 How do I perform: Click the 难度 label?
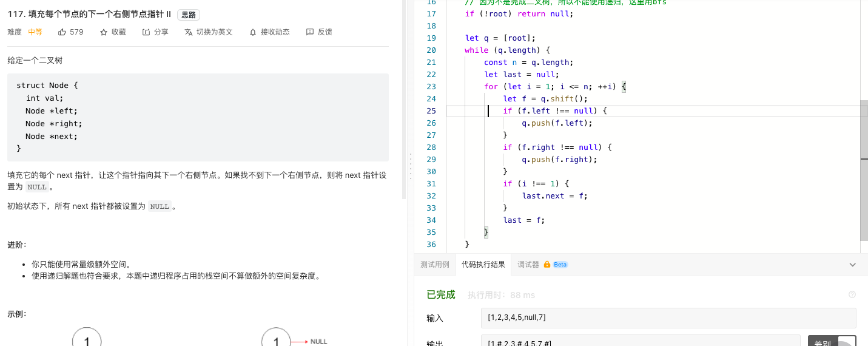pyautogui.click(x=15, y=32)
